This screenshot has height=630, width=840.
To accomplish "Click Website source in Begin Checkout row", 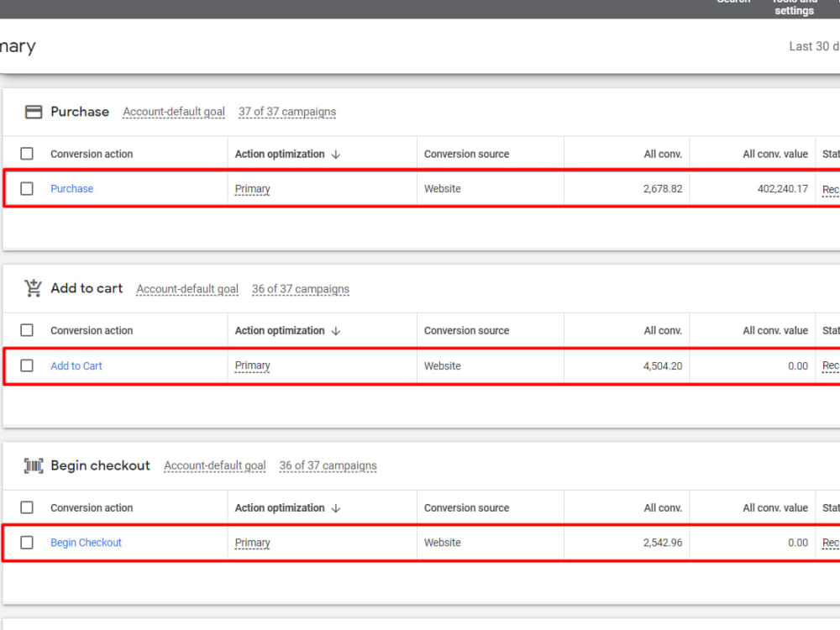I will [443, 543].
